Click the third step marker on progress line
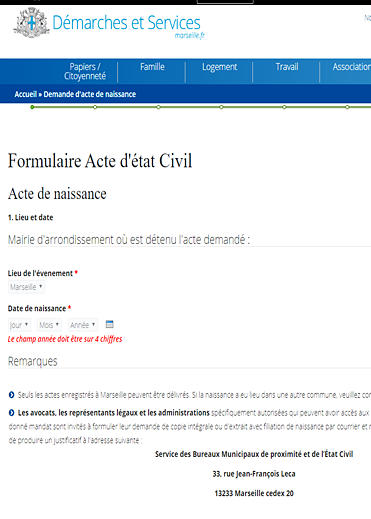 tap(158, 107)
